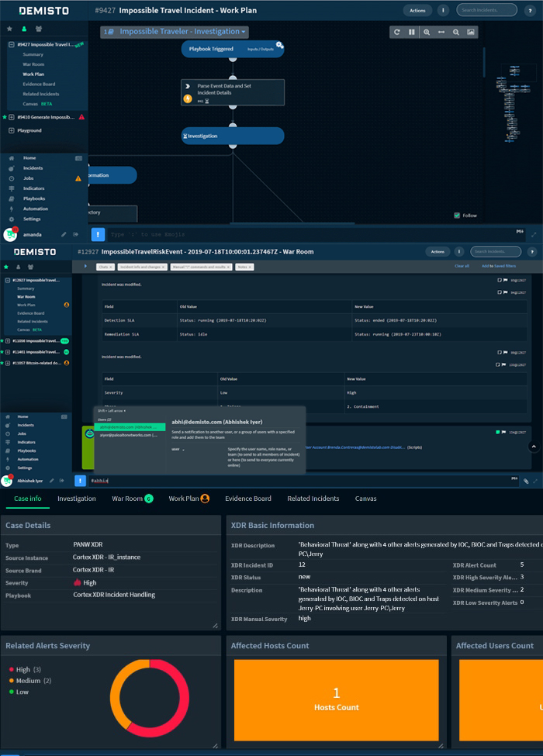Collapse the #12927 ImpossibleTravel incident tree
The width and height of the screenshot is (543, 756).
8,280
